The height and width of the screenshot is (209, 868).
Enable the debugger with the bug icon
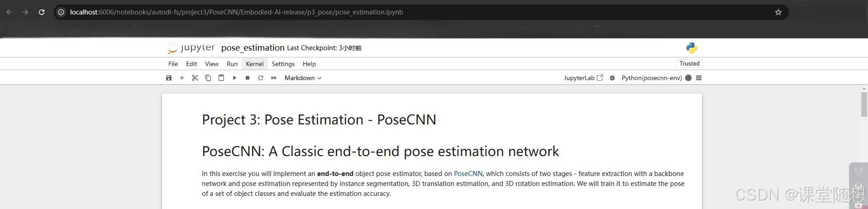pyautogui.click(x=612, y=78)
